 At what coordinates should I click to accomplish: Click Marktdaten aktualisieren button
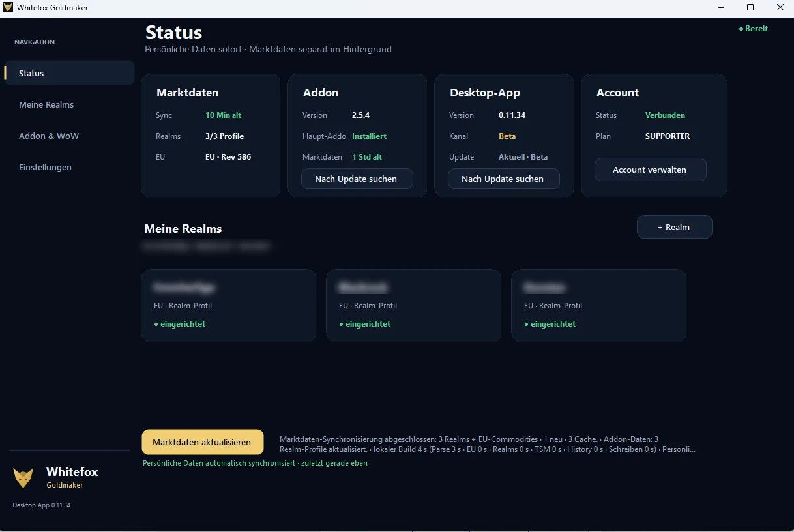(202, 442)
